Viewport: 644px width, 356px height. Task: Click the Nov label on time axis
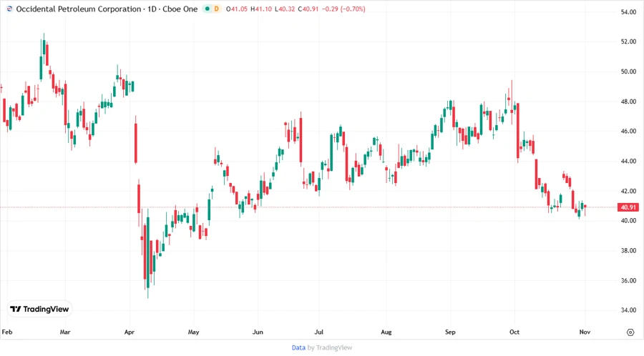(585, 332)
